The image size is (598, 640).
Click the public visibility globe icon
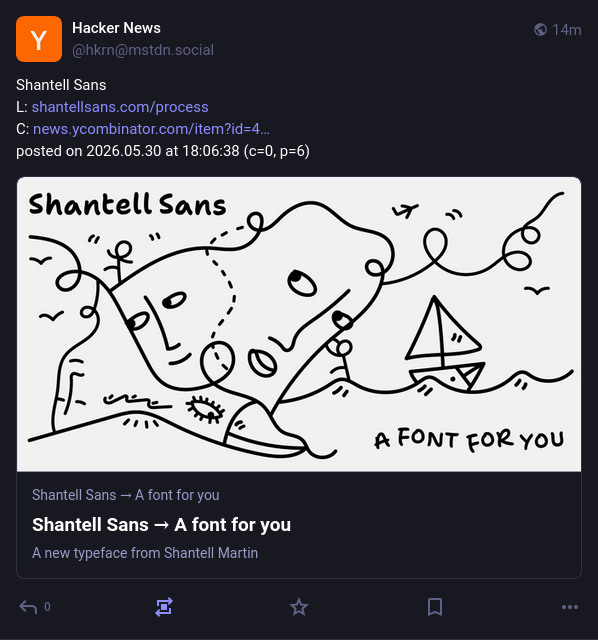pyautogui.click(x=540, y=30)
